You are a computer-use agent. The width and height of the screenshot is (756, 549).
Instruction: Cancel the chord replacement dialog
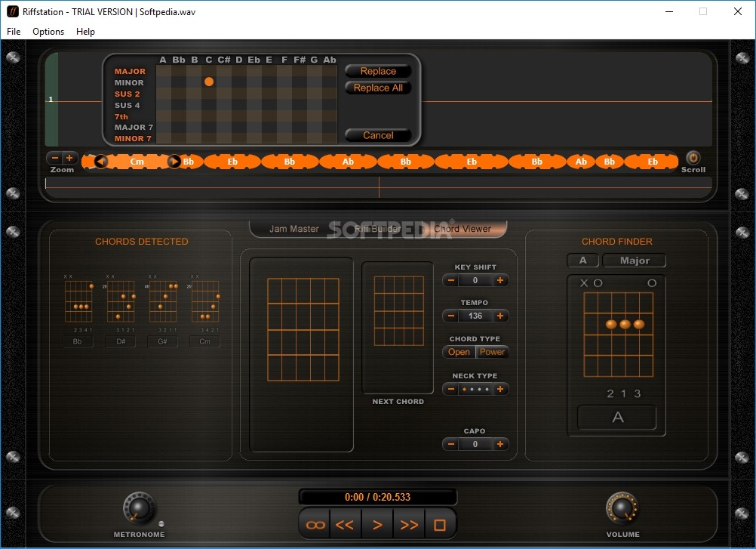pyautogui.click(x=378, y=136)
